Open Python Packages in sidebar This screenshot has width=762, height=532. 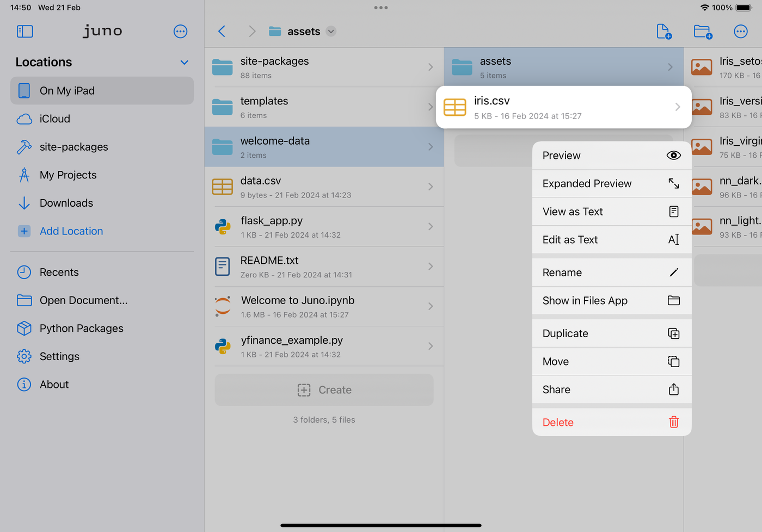click(81, 329)
